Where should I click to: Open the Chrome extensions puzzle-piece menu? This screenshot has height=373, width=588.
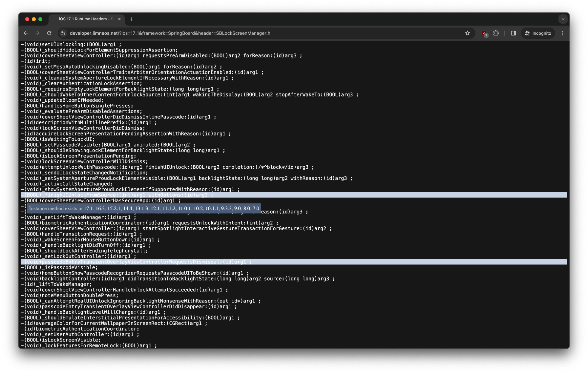(x=496, y=33)
